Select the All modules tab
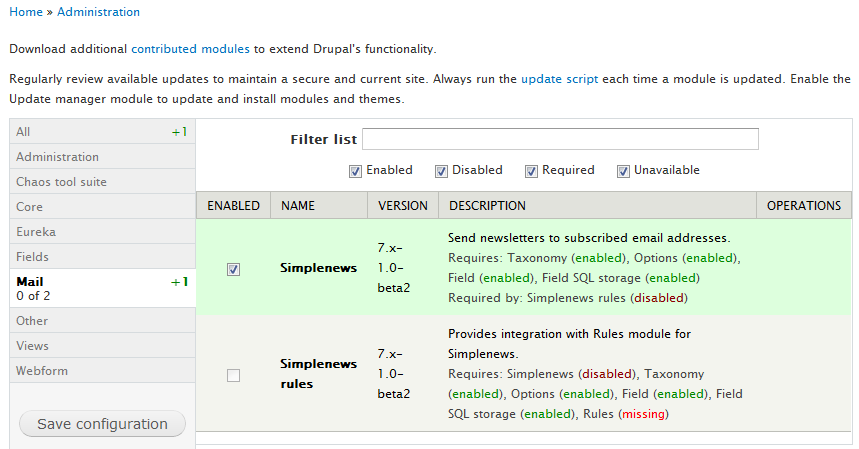 (x=24, y=132)
